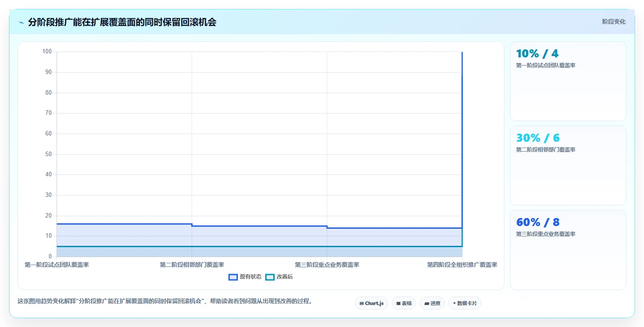The image size is (644, 327).
Task: Click the 第二阶段相邻部门覆盖率 axis label
Action: (x=192, y=265)
